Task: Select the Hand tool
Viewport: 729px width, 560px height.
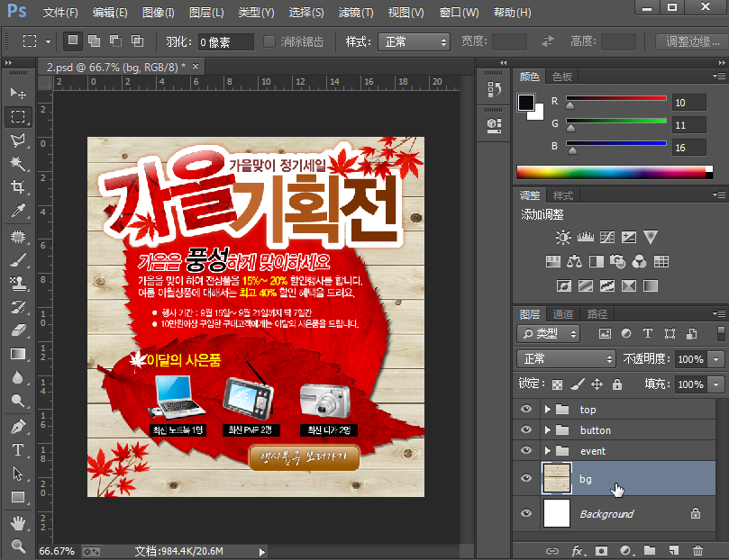Action: pyautogui.click(x=17, y=522)
